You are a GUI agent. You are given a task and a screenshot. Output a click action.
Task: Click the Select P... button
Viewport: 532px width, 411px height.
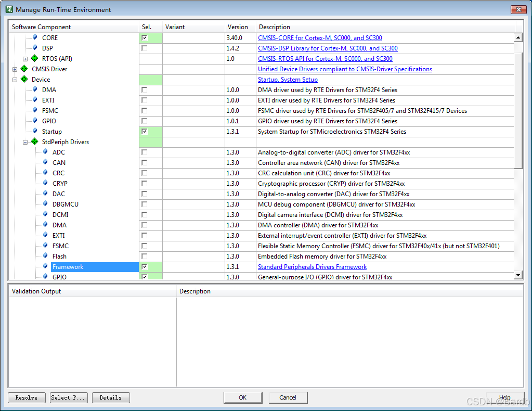click(69, 397)
